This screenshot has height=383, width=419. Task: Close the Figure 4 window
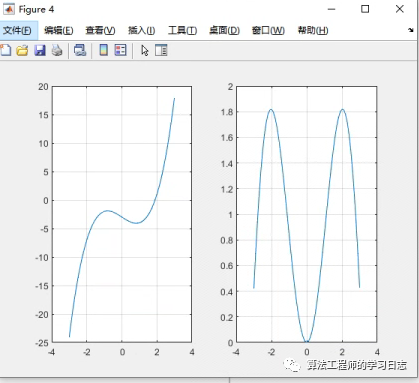click(400, 9)
